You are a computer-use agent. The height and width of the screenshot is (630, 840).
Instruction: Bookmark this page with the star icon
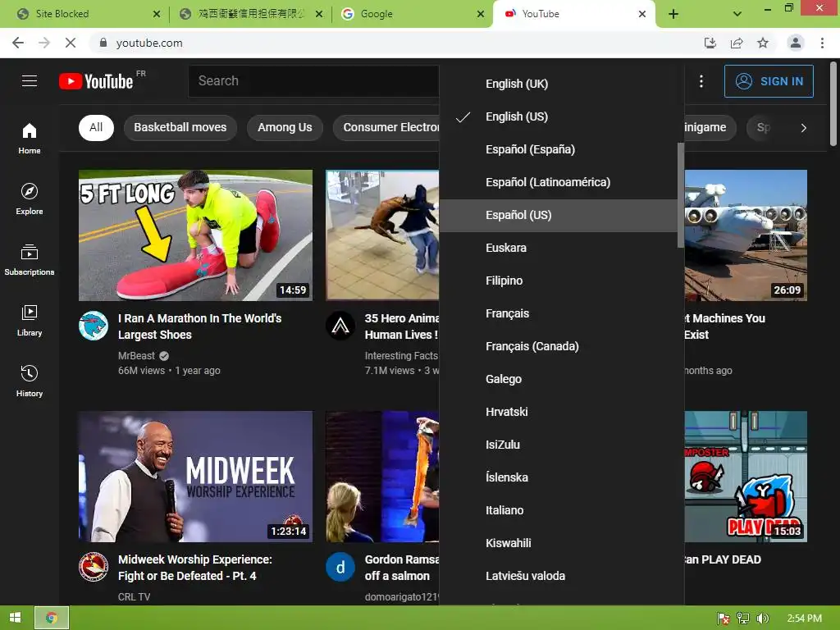pyautogui.click(x=763, y=43)
